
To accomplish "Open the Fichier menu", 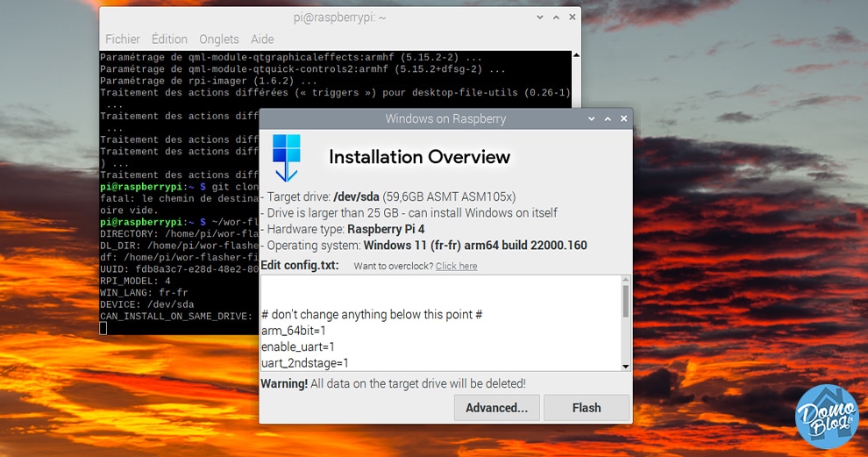I will click(x=123, y=39).
